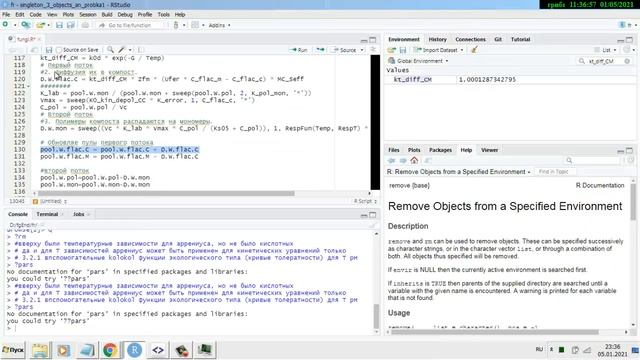Run the selected code with Run button

click(299, 50)
